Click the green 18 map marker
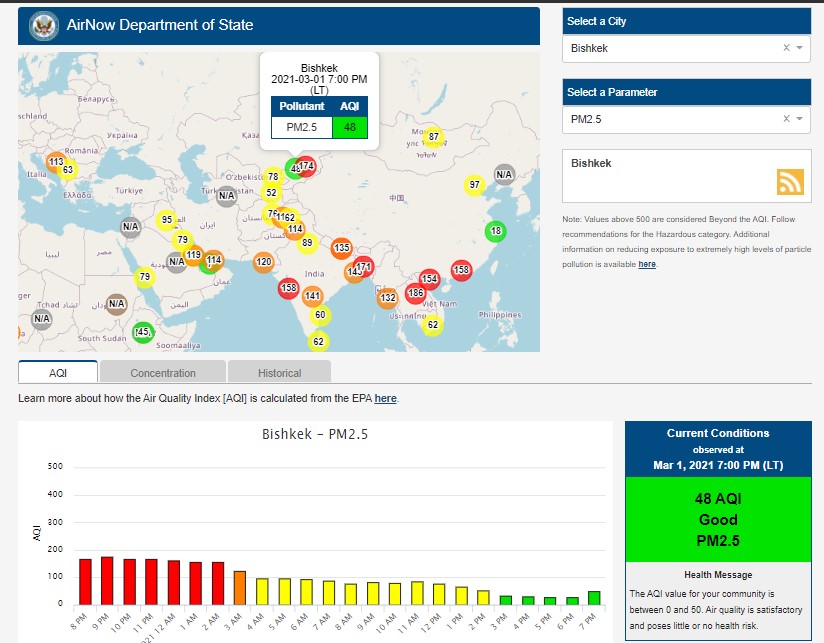Screen dimensions: 824x643 coord(496,232)
